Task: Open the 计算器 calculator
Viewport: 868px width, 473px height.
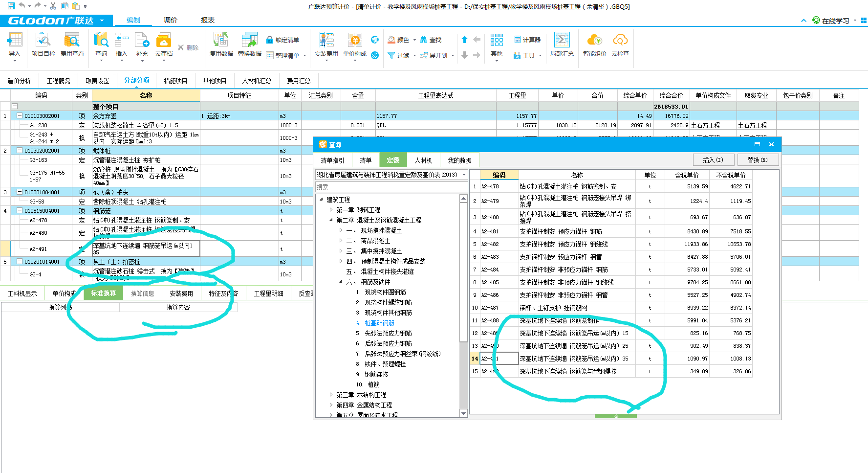Action: (x=527, y=40)
